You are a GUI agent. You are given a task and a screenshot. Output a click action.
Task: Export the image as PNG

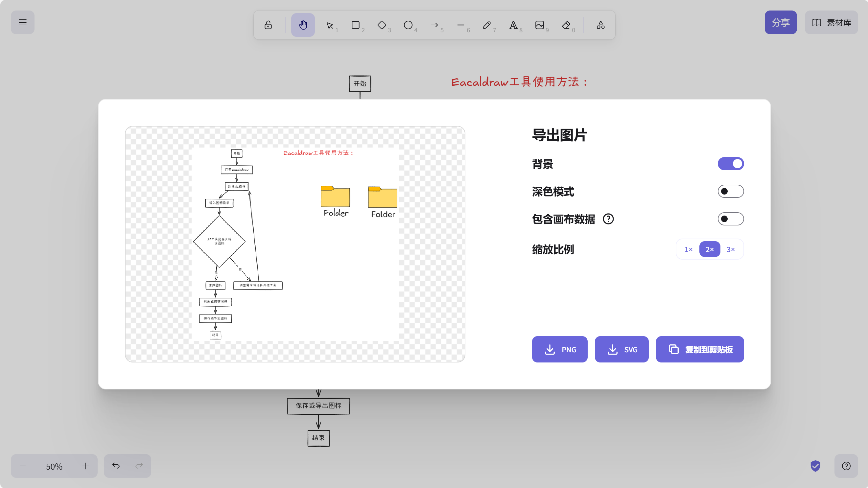(x=559, y=349)
